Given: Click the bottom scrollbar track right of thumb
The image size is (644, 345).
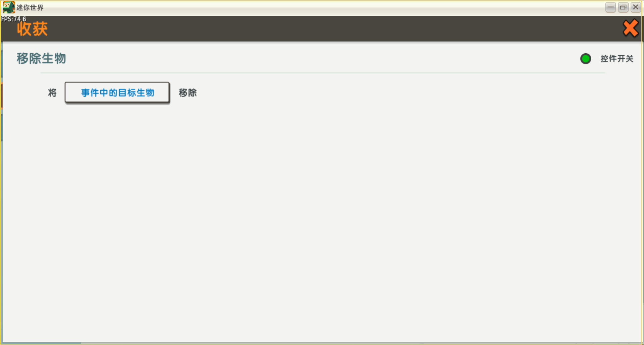Looking at the screenshot, I should tap(361, 343).
